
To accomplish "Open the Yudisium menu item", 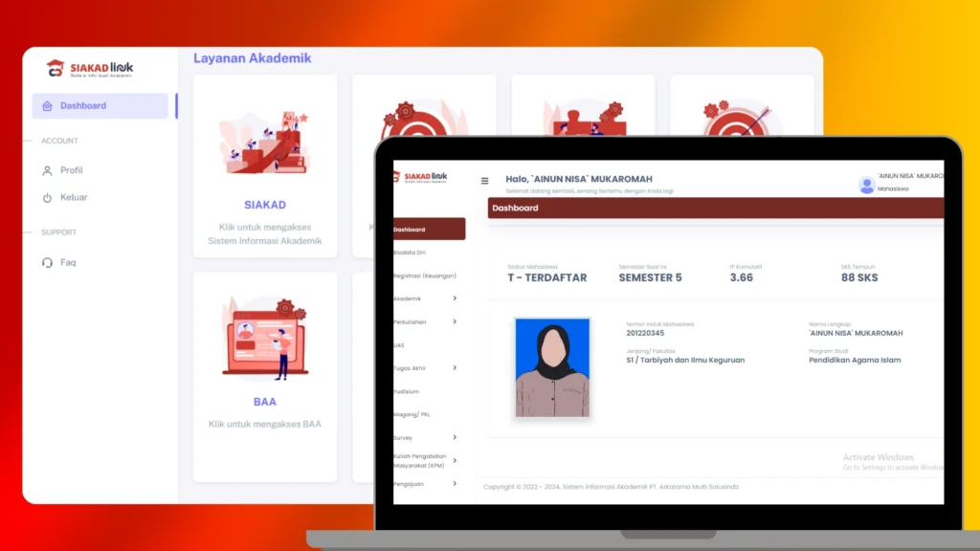I will (x=406, y=391).
